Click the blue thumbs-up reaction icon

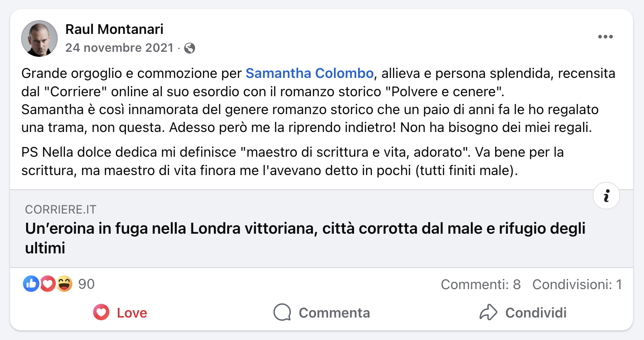tap(31, 285)
